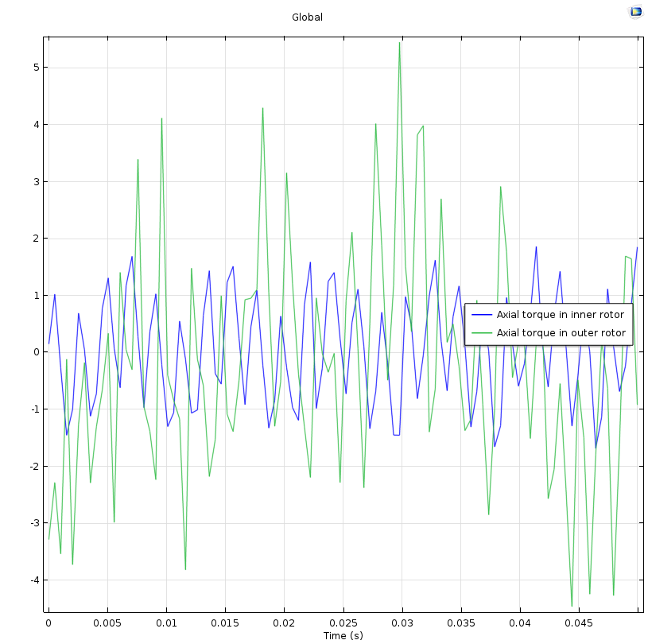Click y-axis tick label 5
Screen dimensions: 648x644
click(35, 68)
